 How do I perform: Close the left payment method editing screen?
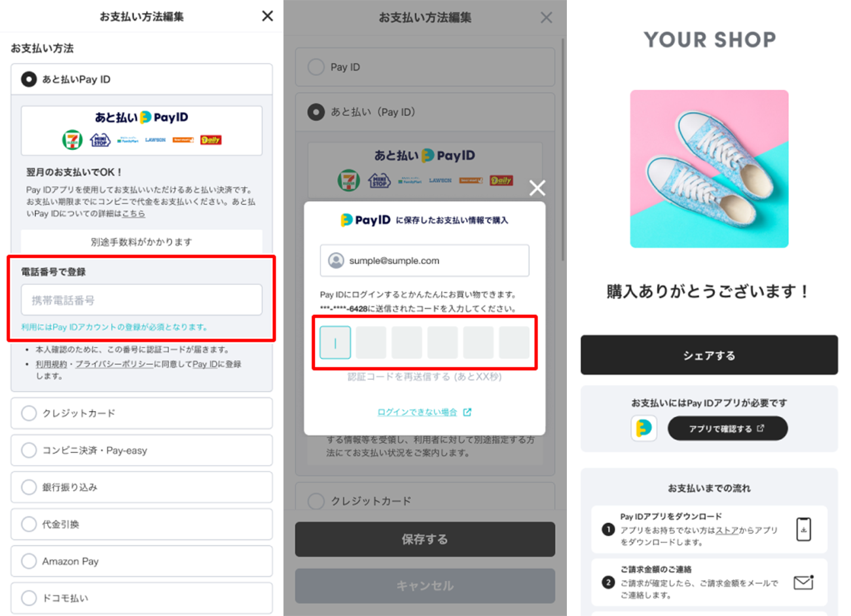click(x=267, y=16)
